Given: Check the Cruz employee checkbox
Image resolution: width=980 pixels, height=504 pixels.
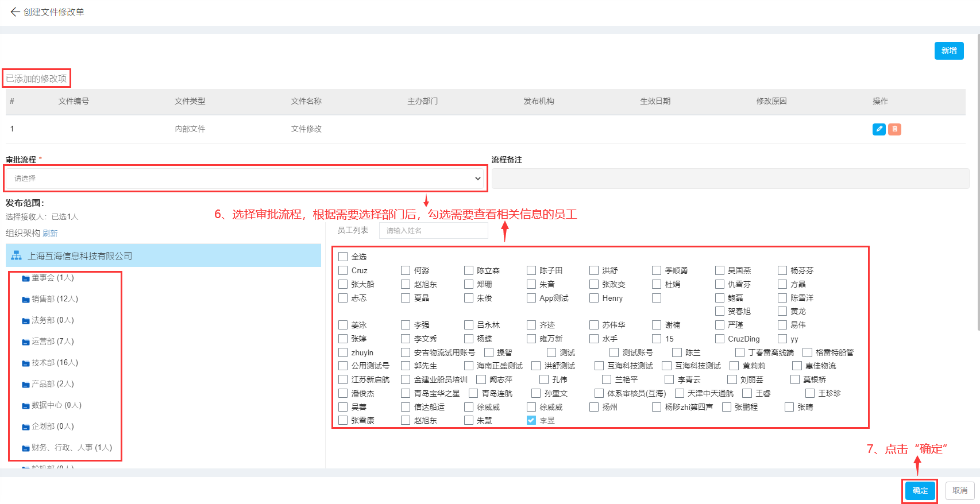Looking at the screenshot, I should (343, 270).
